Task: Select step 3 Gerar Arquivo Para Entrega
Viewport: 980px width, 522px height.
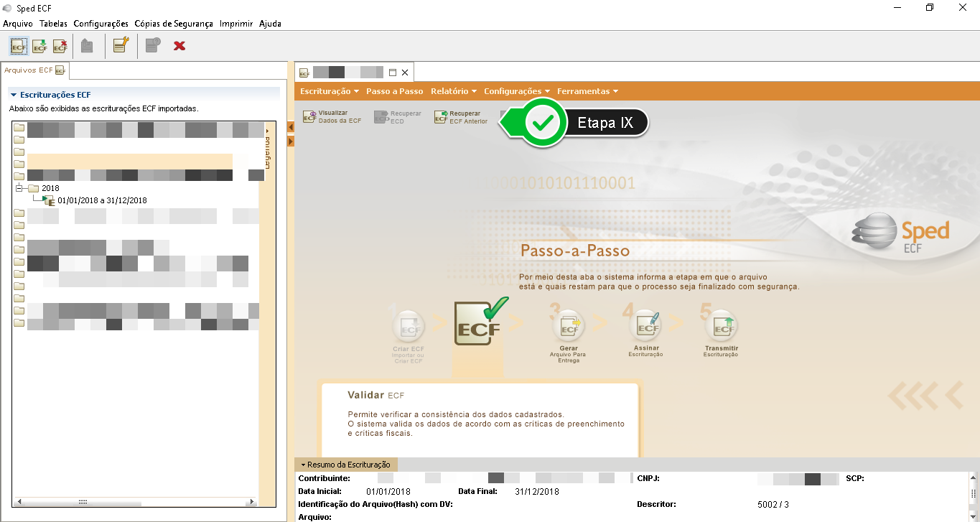Action: [x=568, y=327]
